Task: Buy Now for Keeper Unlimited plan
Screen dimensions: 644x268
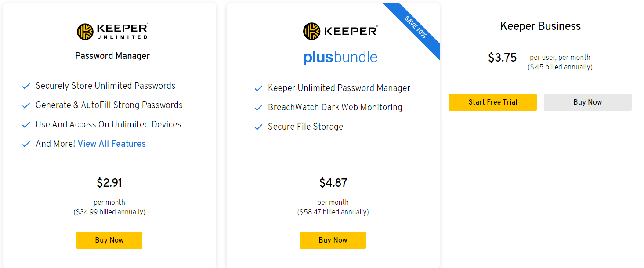Action: point(109,240)
